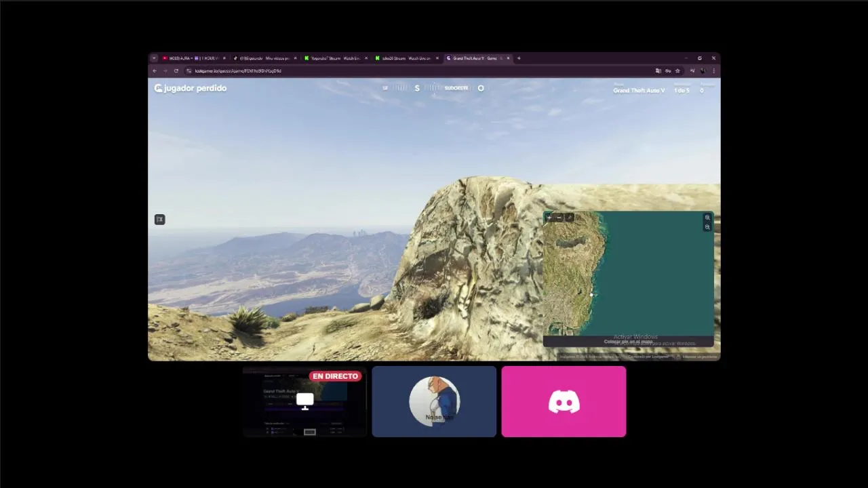Image resolution: width=868 pixels, height=488 pixels.
Task: Close the YouTube 1 HOUR tab
Action: click(224, 58)
